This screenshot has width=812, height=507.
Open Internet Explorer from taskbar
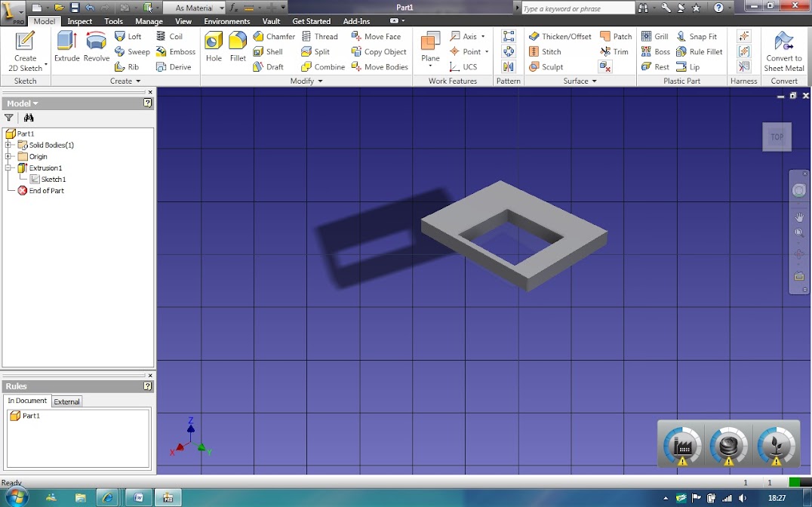pos(107,498)
